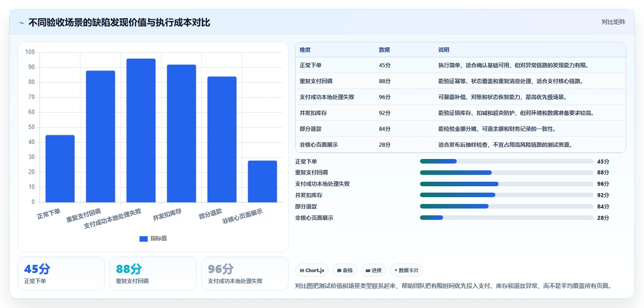Viewport: 644px width, 308px height.
Task: Click the 非核心页面展示 bar in chart
Action: pyautogui.click(x=262, y=181)
